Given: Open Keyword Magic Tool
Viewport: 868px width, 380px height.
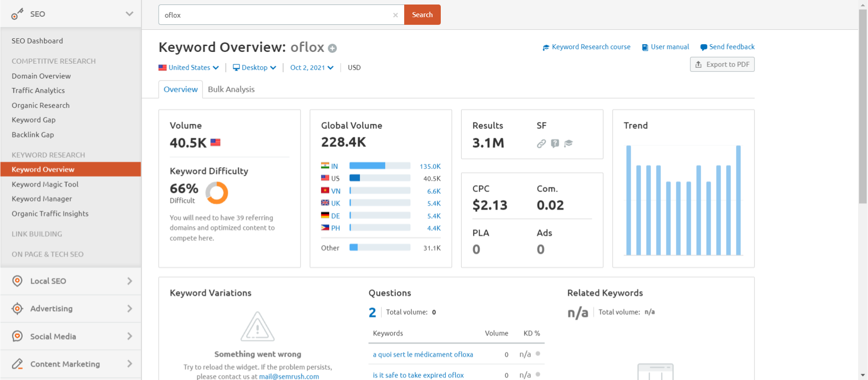Looking at the screenshot, I should (x=45, y=184).
